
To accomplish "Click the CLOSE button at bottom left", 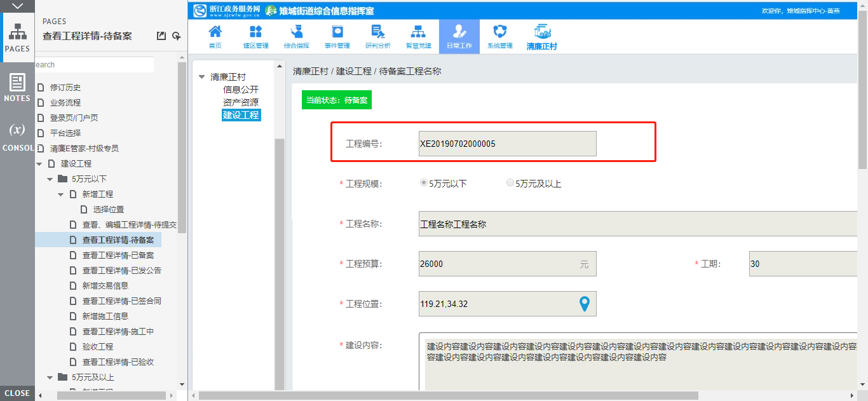I will [x=17, y=393].
